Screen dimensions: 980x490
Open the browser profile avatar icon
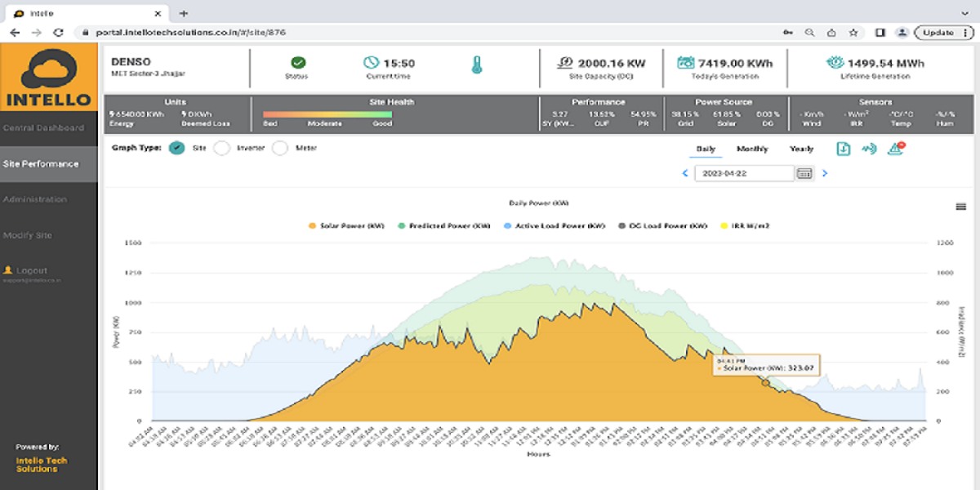click(902, 33)
